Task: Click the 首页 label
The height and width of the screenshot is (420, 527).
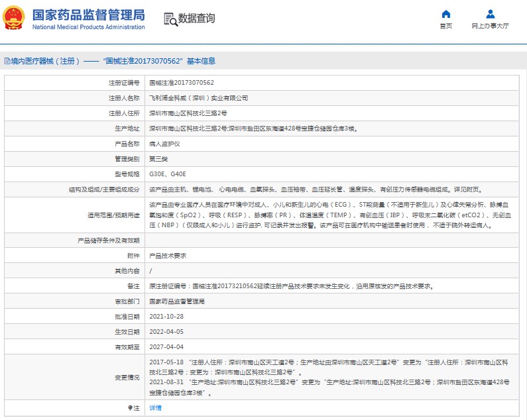Action: point(446,26)
